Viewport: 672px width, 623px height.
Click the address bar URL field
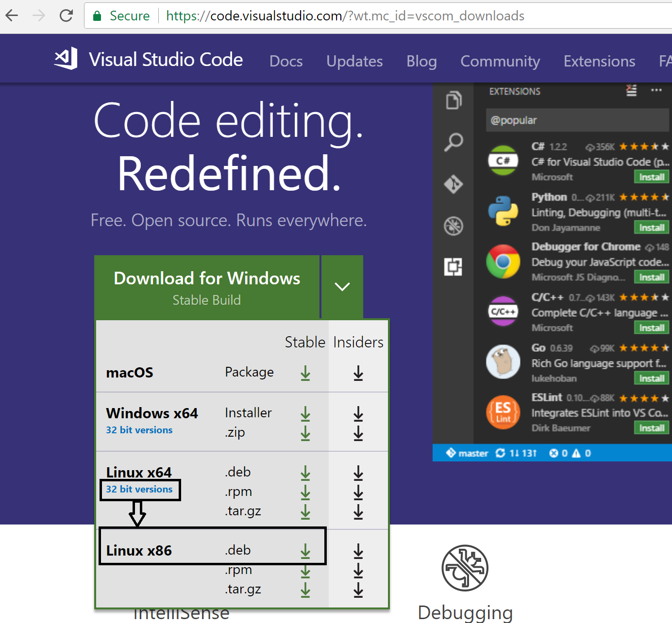379,16
